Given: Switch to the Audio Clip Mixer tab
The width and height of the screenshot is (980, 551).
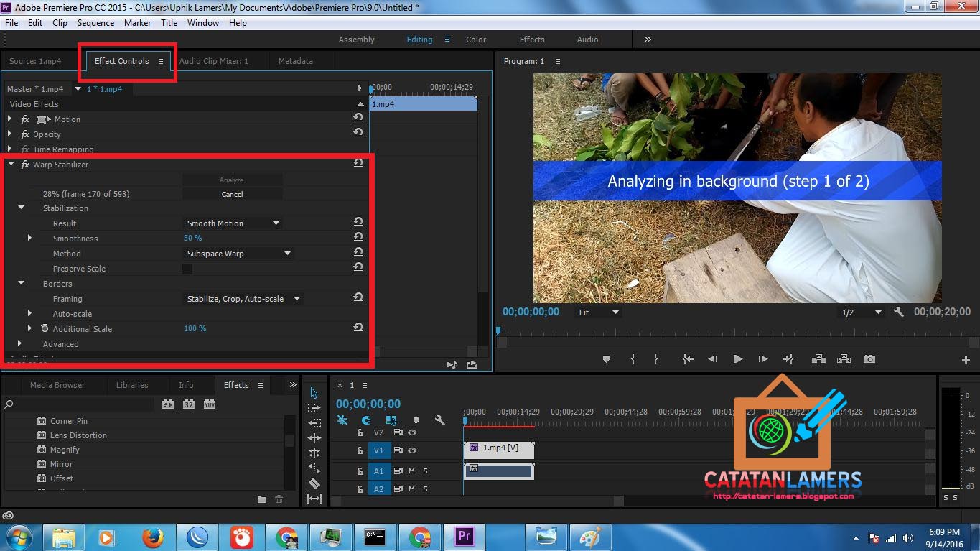Looking at the screenshot, I should pos(214,61).
